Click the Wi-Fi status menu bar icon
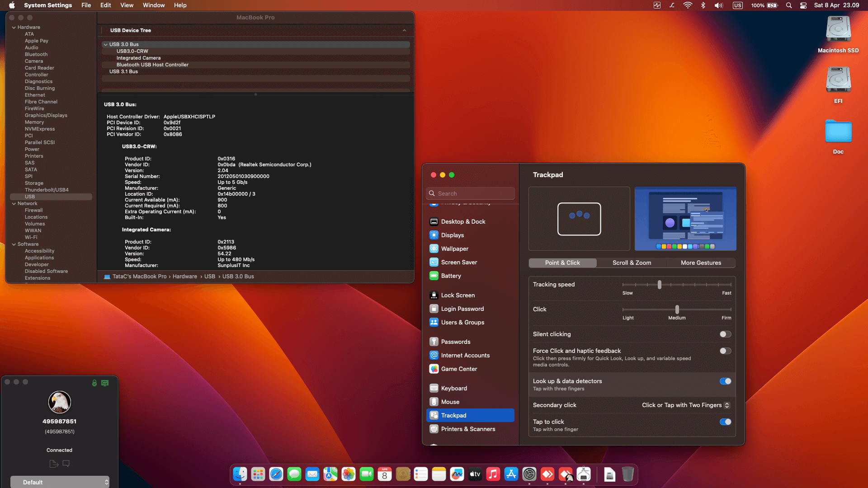Viewport: 868px width, 488px height. [x=688, y=5]
